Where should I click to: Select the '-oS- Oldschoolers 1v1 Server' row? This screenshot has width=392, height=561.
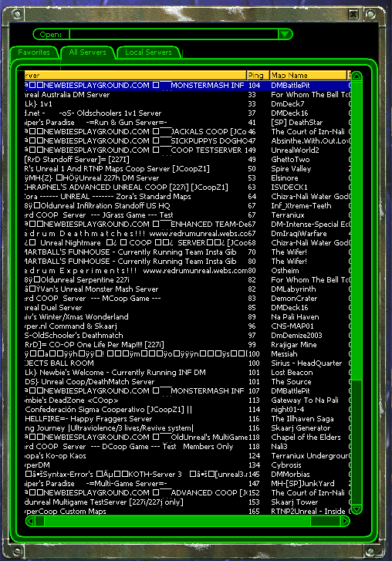(x=188, y=113)
